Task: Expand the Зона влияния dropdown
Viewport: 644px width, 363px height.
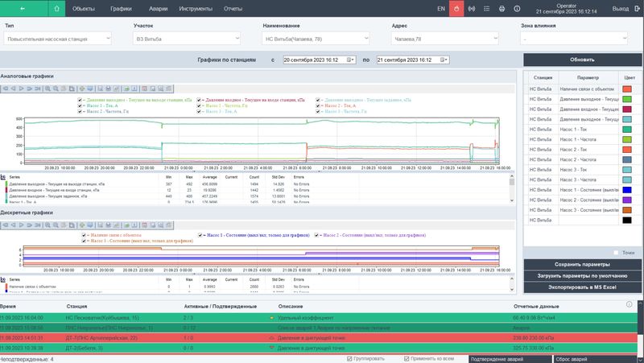Action: click(x=574, y=38)
